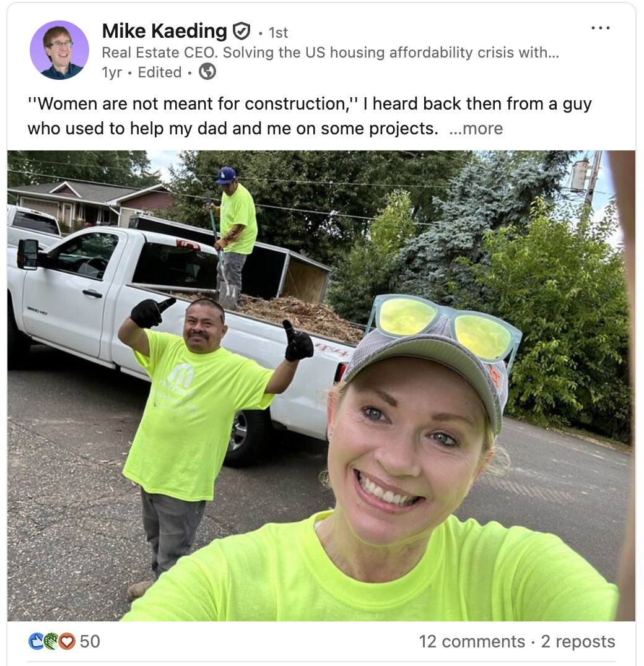Open the three-dot post options menu
The width and height of the screenshot is (644, 666).
pyautogui.click(x=601, y=28)
